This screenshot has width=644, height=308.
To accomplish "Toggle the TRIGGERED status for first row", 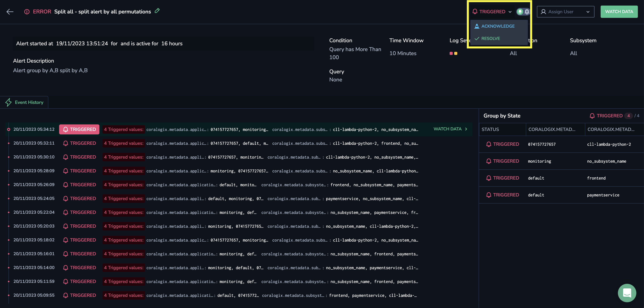I will click(x=79, y=129).
